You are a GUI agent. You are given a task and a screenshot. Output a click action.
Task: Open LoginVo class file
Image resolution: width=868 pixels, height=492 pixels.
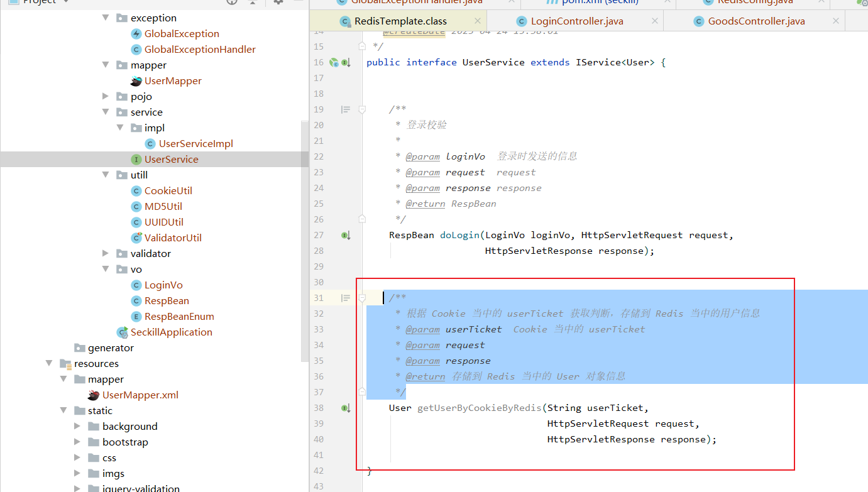coord(163,285)
